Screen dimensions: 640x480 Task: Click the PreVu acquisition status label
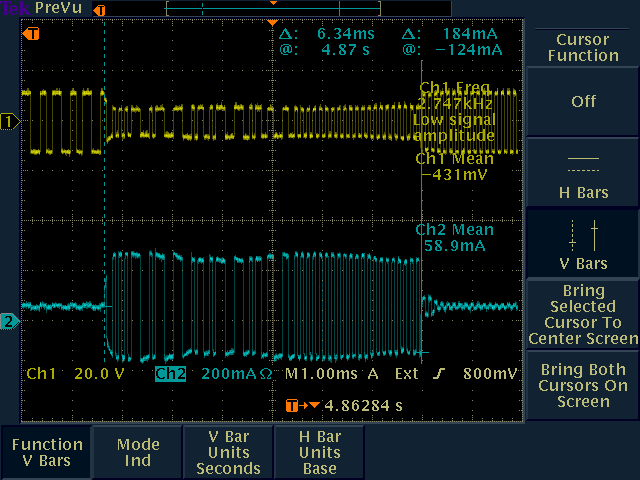(x=58, y=8)
